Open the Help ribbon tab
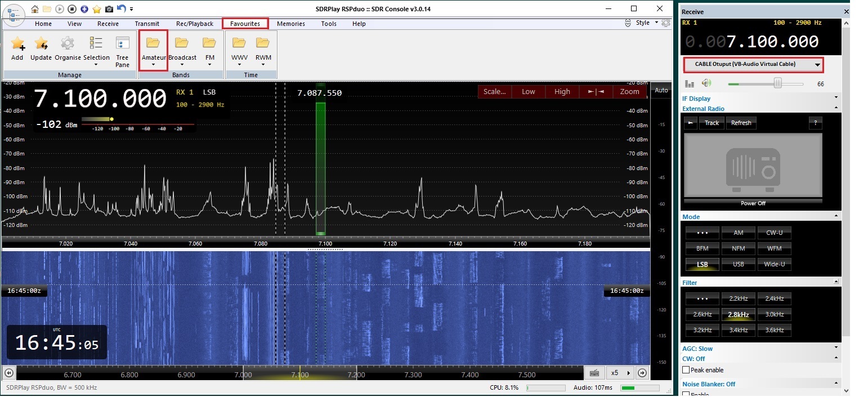The height and width of the screenshot is (410, 868). [359, 24]
